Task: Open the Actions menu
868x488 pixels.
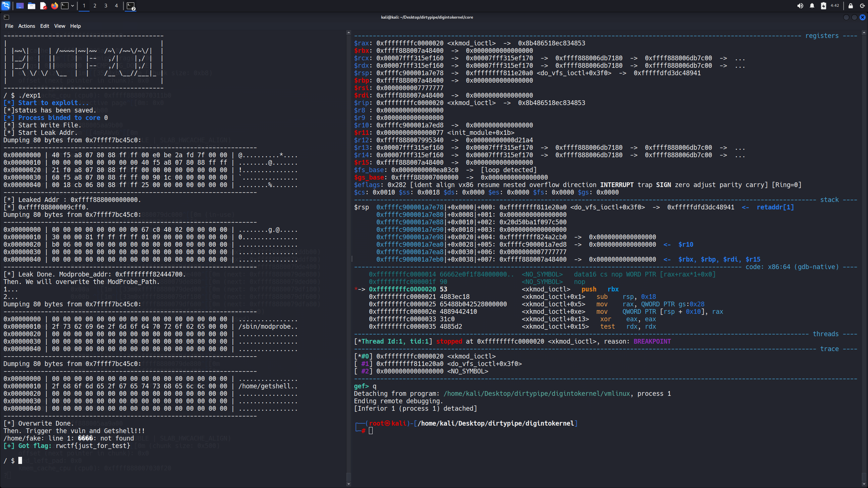Action: 26,26
